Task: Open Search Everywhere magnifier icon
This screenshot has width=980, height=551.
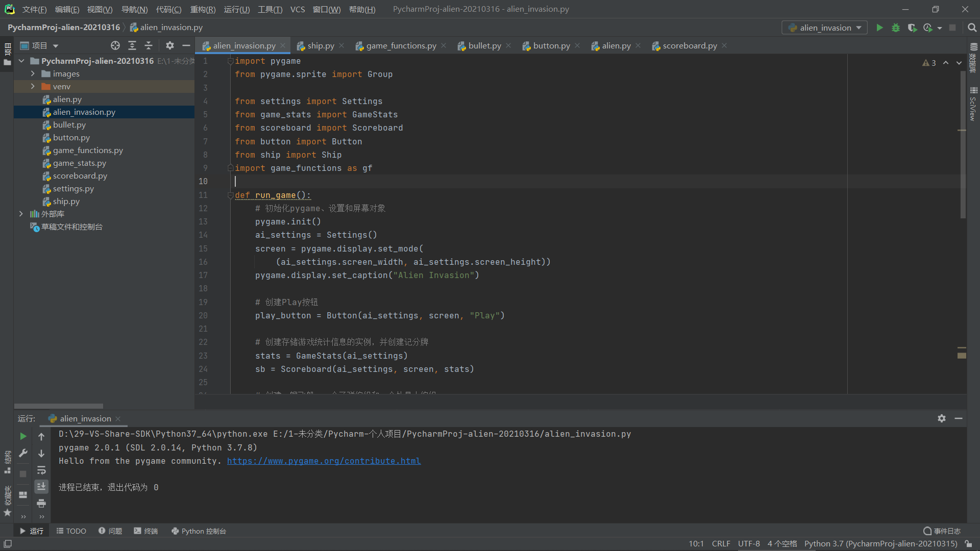Action: pyautogui.click(x=972, y=28)
